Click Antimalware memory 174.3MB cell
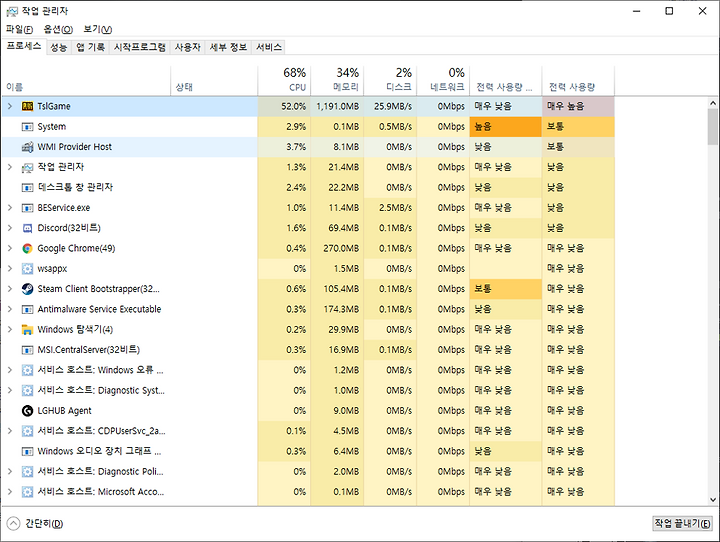The width and height of the screenshot is (720, 542). (x=338, y=309)
